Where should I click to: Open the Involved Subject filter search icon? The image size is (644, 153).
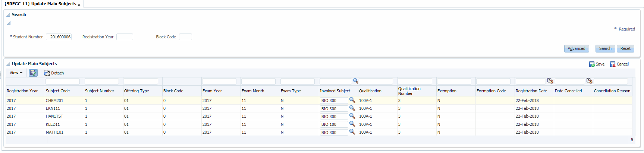pos(355,81)
